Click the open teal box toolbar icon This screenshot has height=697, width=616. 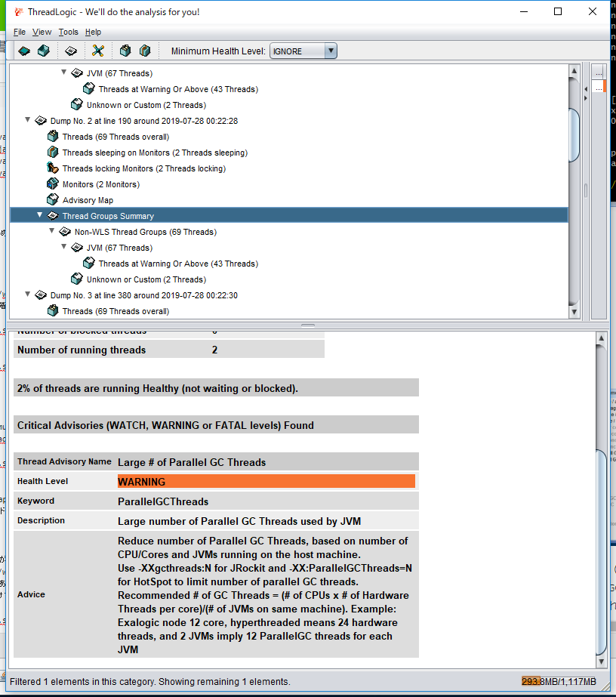[x=44, y=51]
